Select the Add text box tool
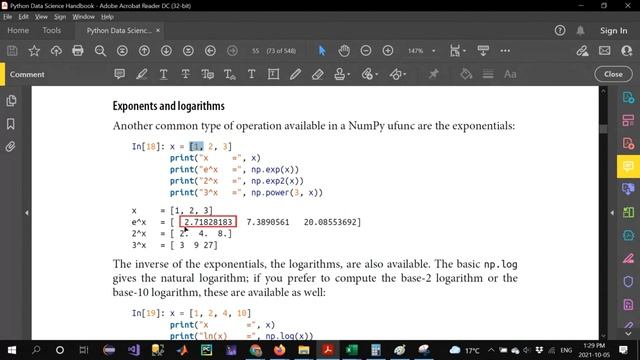640x360 pixels. pos(273,74)
